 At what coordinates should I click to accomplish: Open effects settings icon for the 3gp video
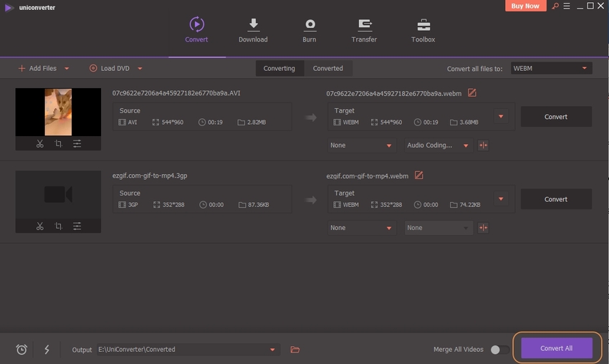(77, 226)
